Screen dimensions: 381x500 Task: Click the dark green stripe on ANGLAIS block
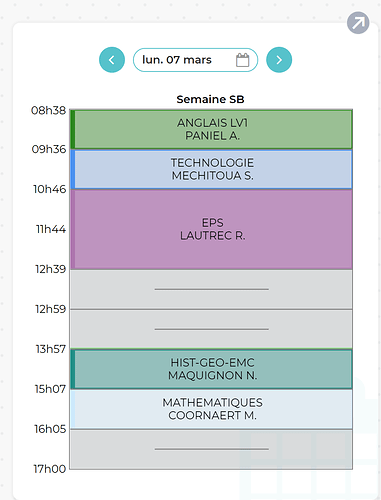[73, 129]
